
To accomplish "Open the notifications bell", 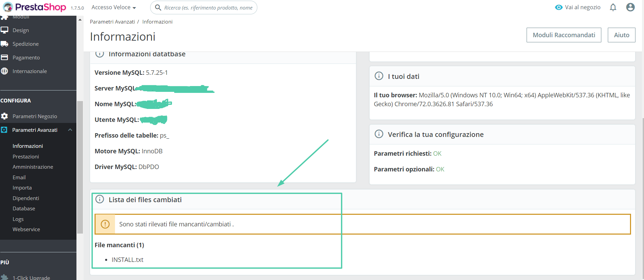I will click(x=613, y=7).
